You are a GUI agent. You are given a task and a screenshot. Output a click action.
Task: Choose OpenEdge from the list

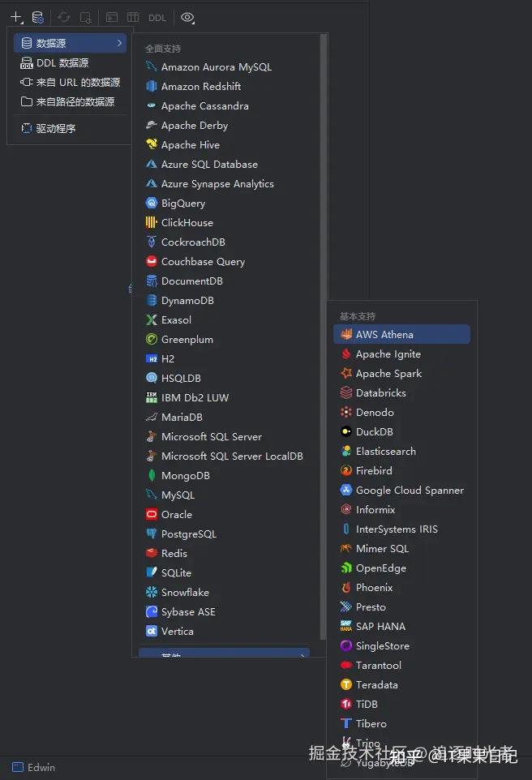(401, 568)
